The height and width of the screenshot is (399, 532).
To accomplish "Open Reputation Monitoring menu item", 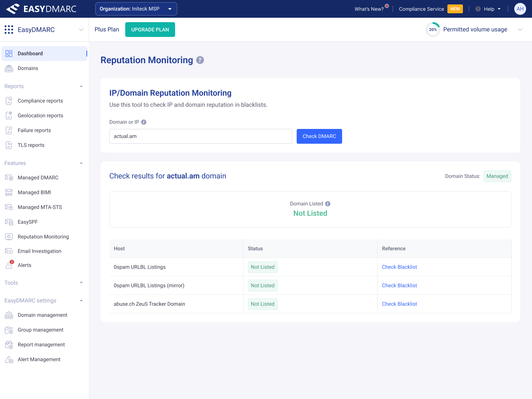I will pyautogui.click(x=44, y=237).
